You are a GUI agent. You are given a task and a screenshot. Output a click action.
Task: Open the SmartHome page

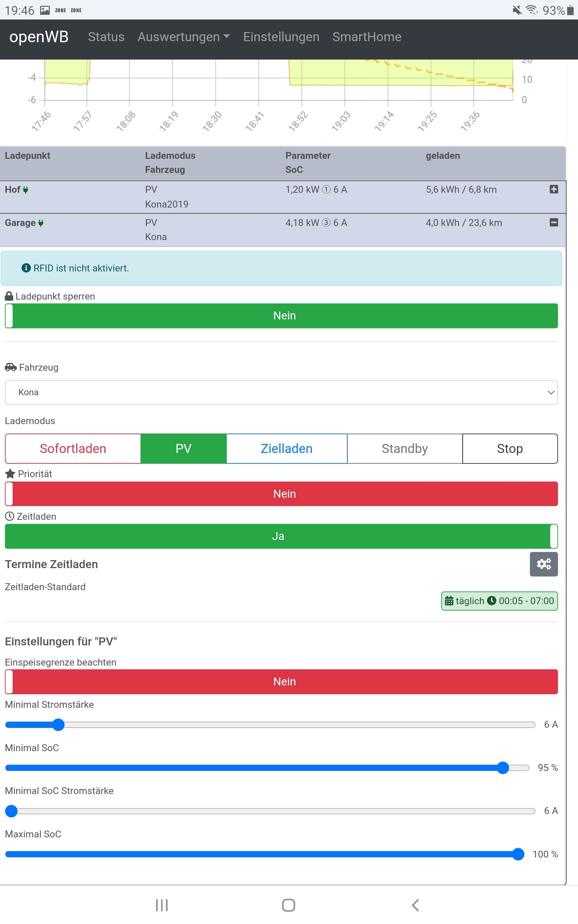[367, 37]
